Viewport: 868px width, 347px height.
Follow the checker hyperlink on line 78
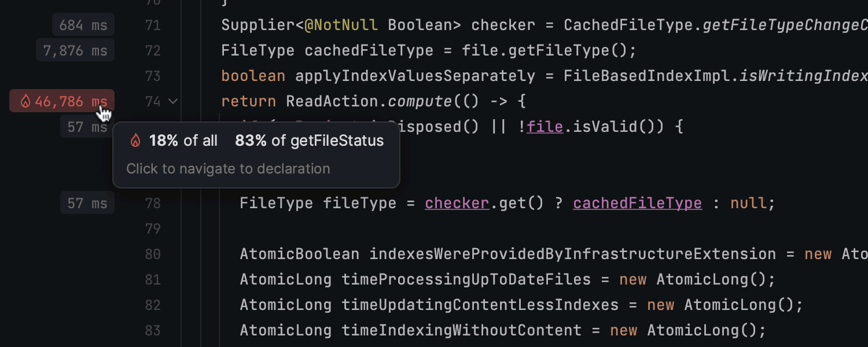(x=457, y=203)
